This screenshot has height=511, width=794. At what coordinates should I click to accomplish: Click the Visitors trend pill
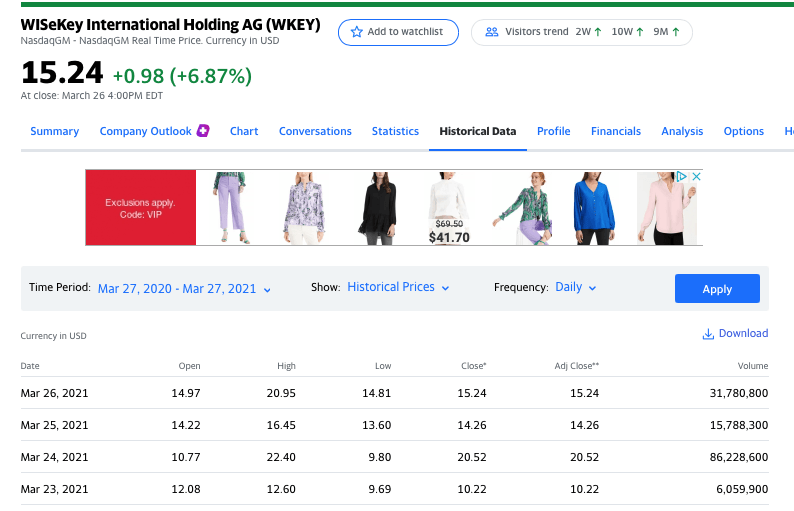coord(581,32)
